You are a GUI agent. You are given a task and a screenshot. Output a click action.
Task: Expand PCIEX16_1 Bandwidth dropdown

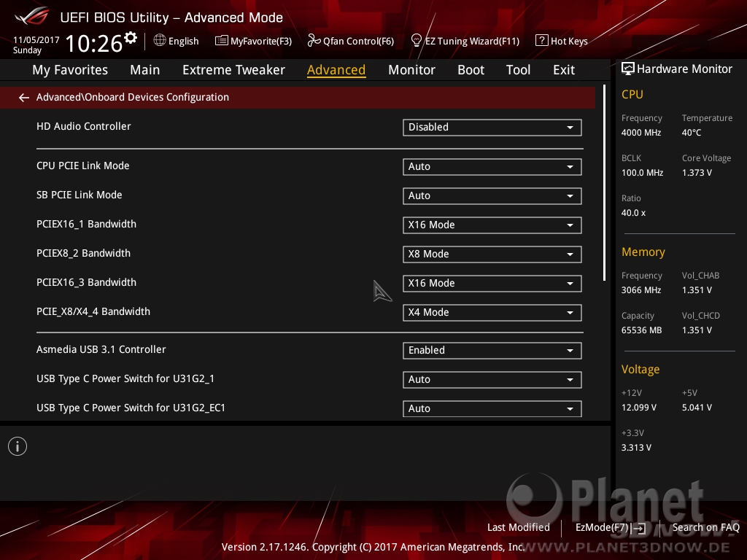[492, 225]
